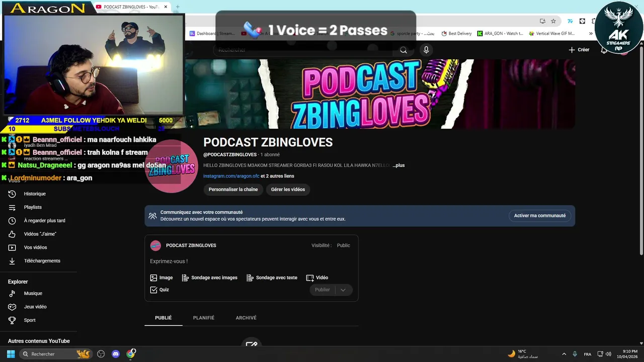Show more bookmarks with the chevron
The width and height of the screenshot is (644, 362).
(x=591, y=34)
